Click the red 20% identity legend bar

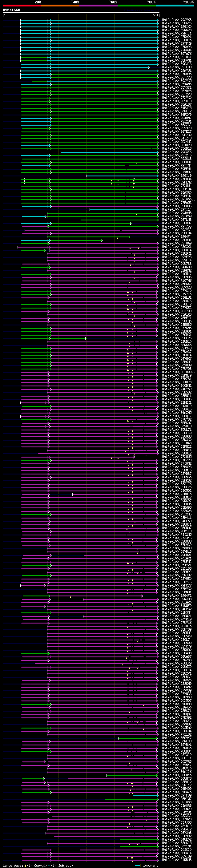22,6
